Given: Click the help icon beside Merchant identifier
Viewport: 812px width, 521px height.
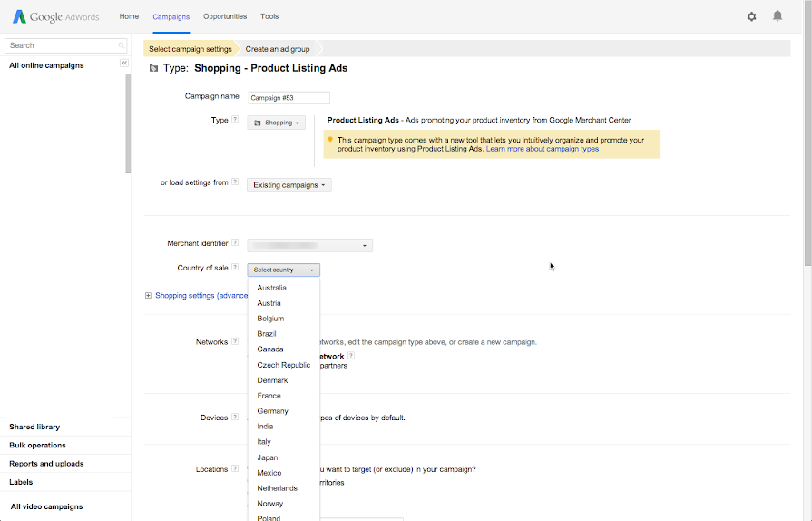Looking at the screenshot, I should (235, 243).
